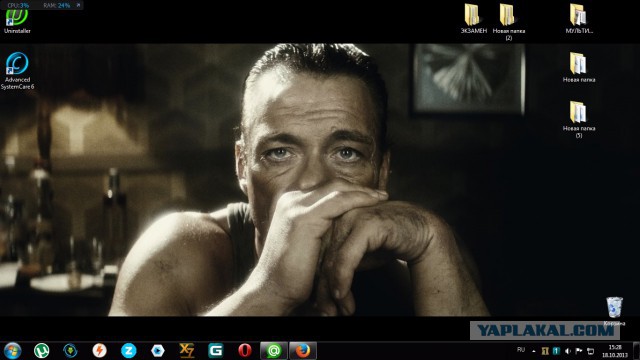Open the blue Z (Zona) taskbar app
Viewport: 640px width, 360px height.
tap(129, 351)
